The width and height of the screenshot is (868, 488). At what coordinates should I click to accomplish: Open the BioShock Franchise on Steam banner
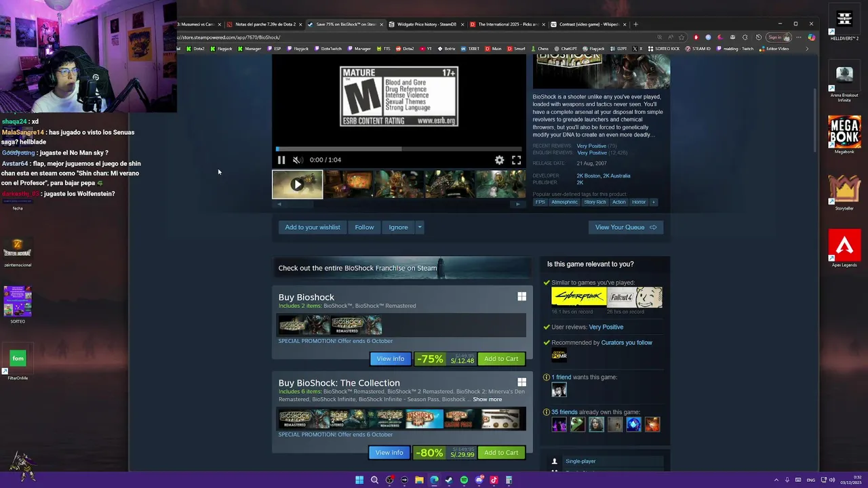coord(403,268)
